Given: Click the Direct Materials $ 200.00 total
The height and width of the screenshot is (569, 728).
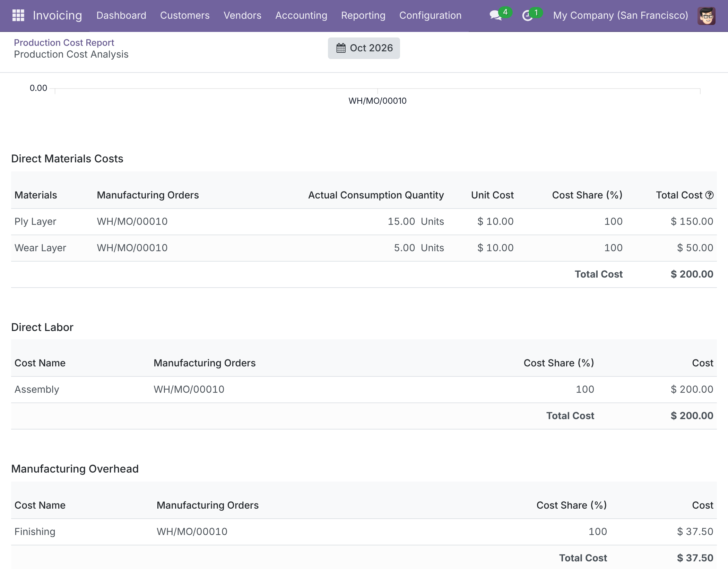Looking at the screenshot, I should (692, 274).
